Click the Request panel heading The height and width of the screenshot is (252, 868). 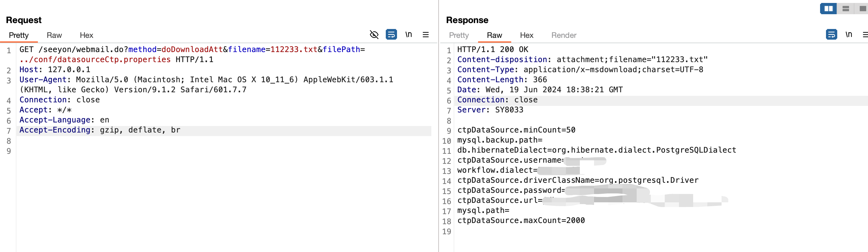click(x=24, y=20)
